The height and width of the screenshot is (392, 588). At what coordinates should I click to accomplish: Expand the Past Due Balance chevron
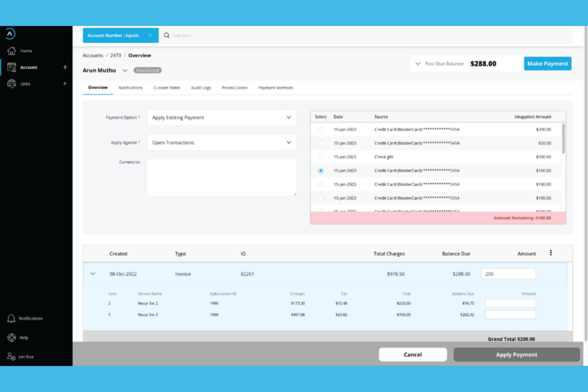coord(418,64)
